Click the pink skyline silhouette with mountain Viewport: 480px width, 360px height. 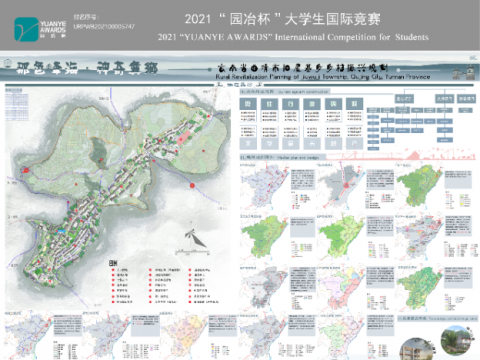pos(402,156)
